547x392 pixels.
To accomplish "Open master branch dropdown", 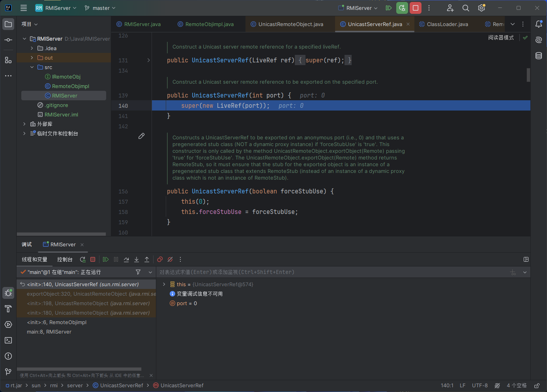I will pos(100,8).
